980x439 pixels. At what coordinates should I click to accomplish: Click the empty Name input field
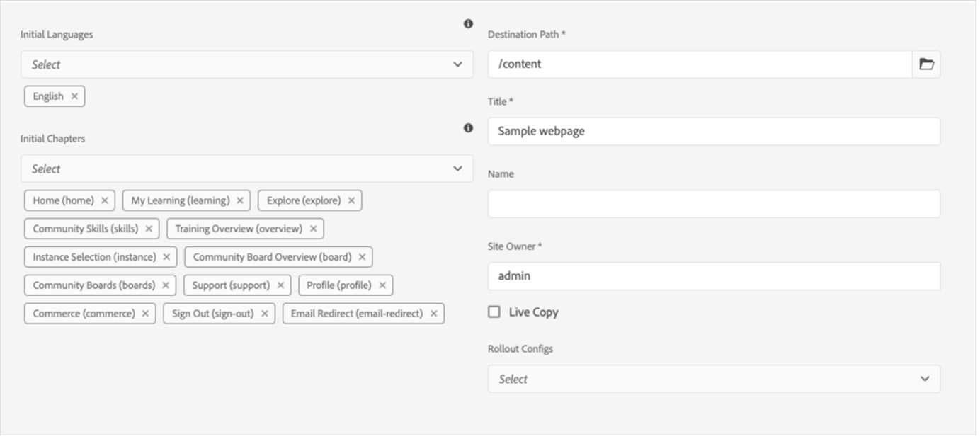pos(714,204)
